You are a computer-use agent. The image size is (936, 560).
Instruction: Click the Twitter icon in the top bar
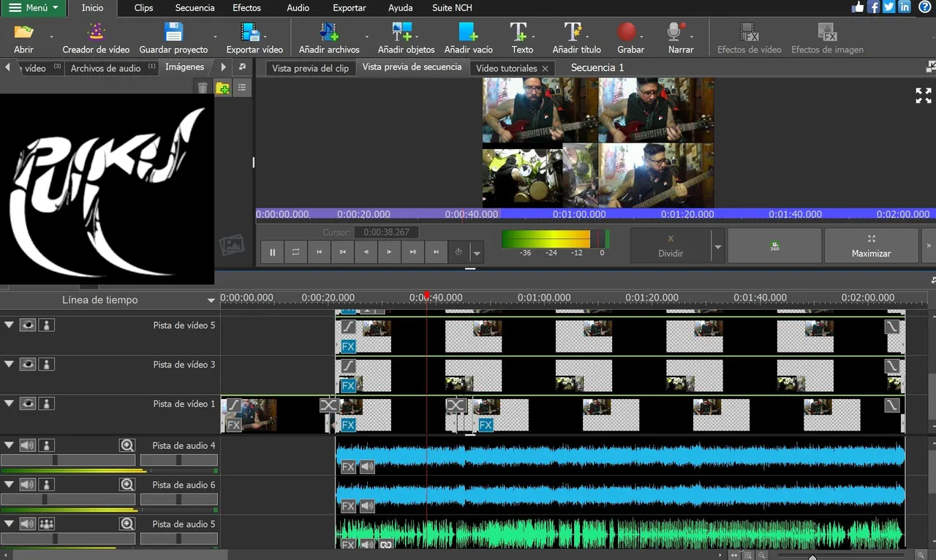[888, 7]
